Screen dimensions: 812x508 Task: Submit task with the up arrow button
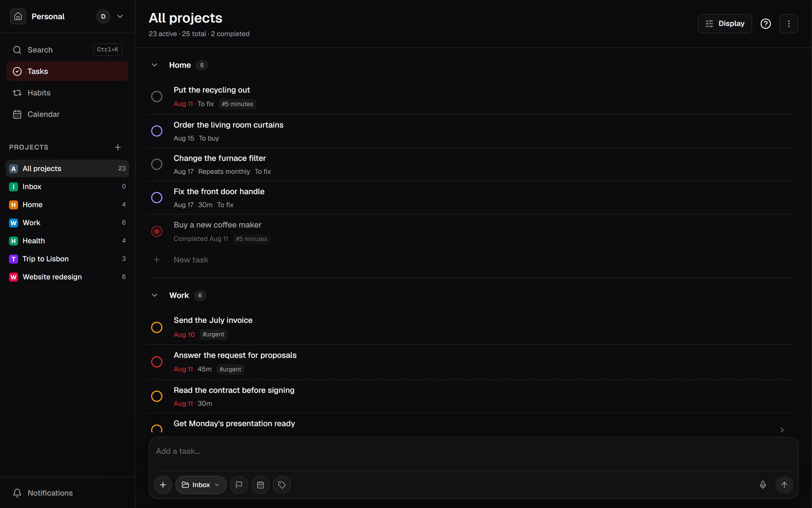point(784,485)
